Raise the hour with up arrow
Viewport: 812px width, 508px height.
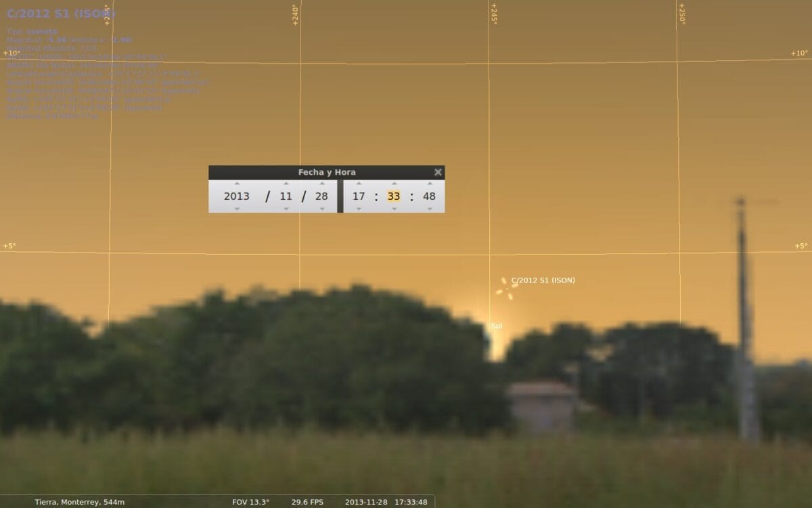click(359, 184)
